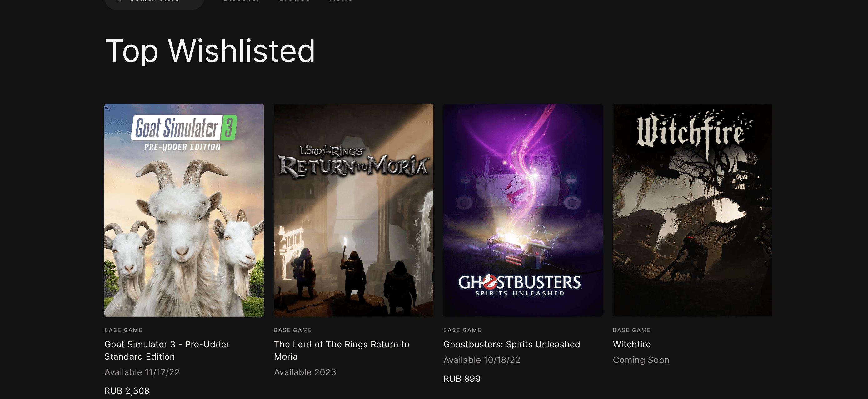Click the BASE GAME label above Goat Simulator
868x399 pixels.
point(123,330)
